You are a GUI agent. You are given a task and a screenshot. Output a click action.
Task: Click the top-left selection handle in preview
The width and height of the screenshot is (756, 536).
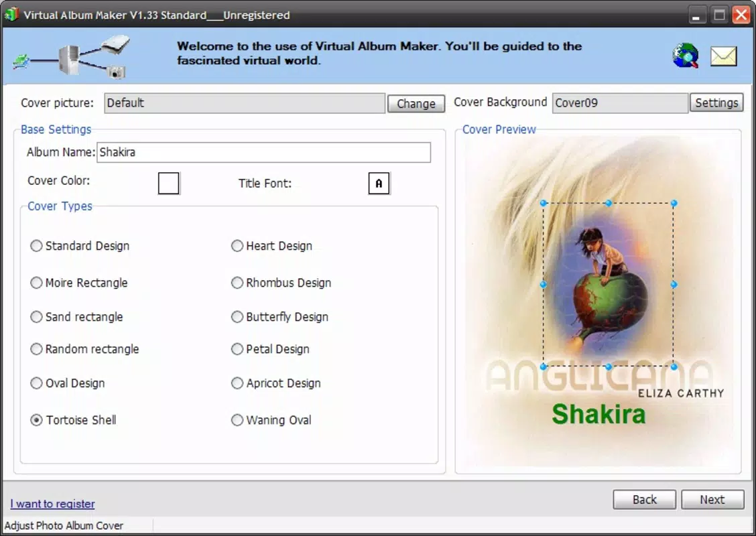pyautogui.click(x=544, y=204)
